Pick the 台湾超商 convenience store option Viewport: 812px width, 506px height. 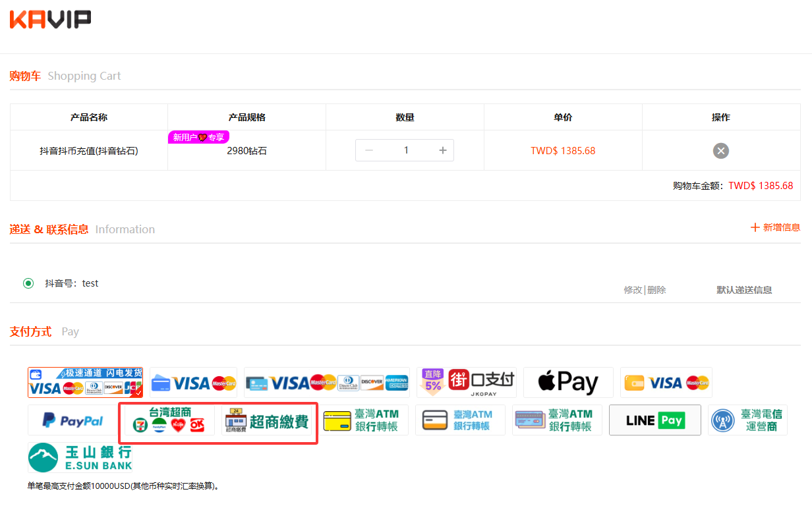click(x=170, y=420)
